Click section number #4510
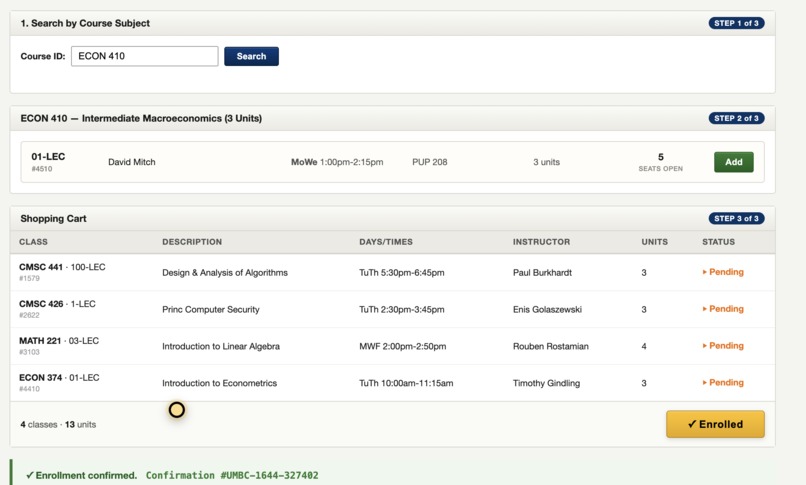This screenshot has width=806, height=485. [x=42, y=169]
